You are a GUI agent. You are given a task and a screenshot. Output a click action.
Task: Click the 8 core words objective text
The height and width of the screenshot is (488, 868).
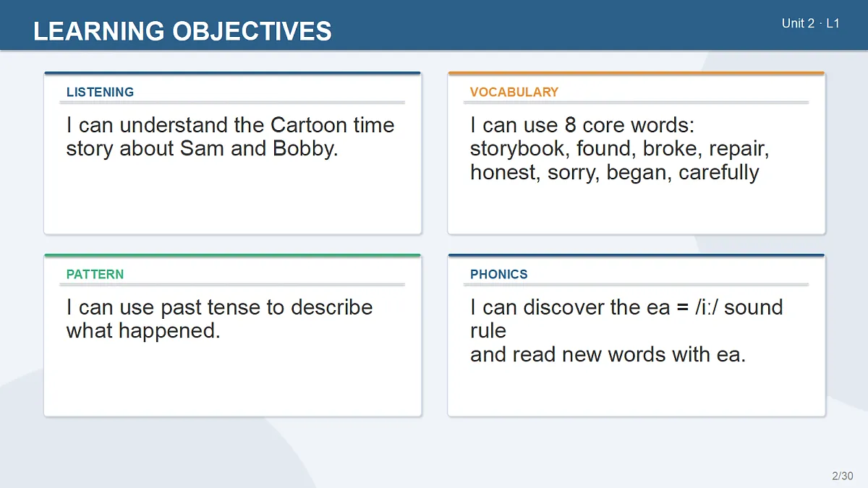pyautogui.click(x=619, y=149)
